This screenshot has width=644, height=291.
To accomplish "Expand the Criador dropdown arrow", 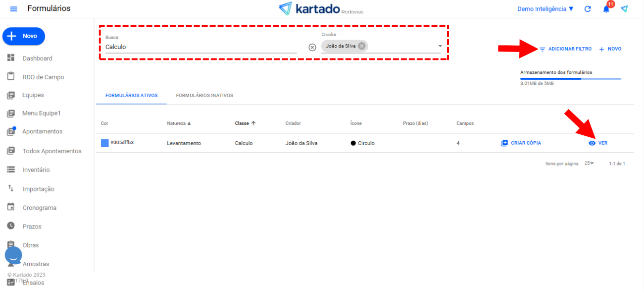I will [440, 47].
